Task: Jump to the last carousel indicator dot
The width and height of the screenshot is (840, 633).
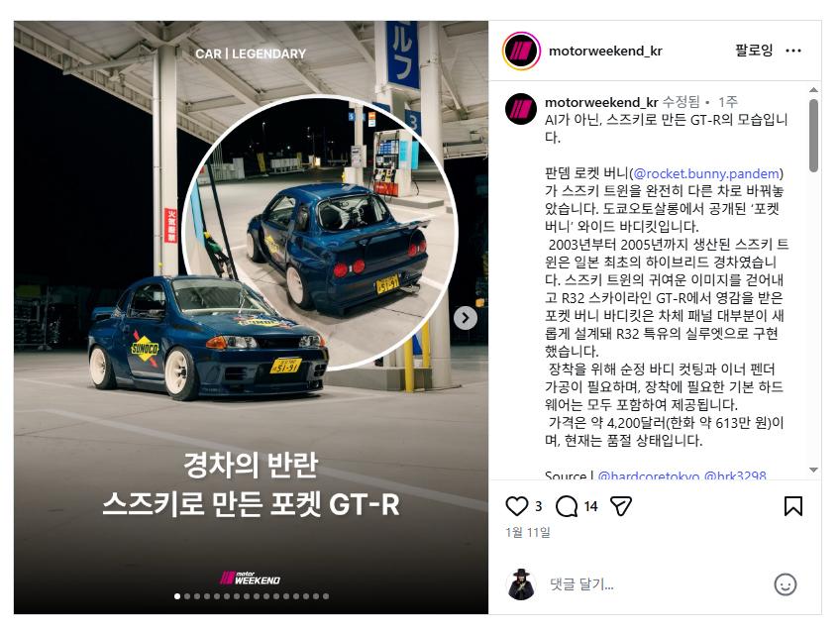Action: [326, 596]
